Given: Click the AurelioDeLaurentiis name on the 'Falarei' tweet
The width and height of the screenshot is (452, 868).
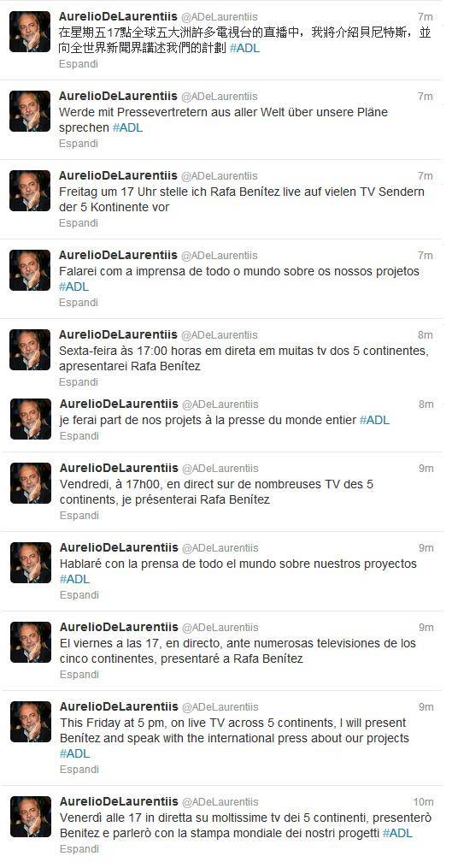Looking at the screenshot, I should pos(119,255).
